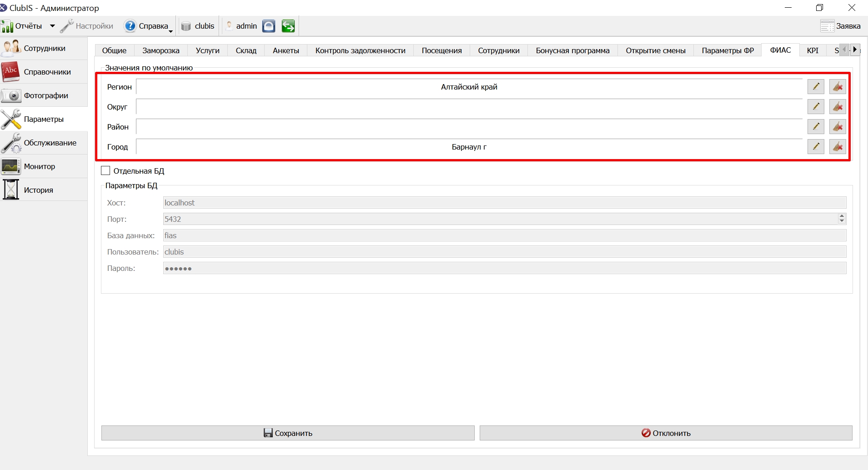Switch to the Посещения tab
Image resolution: width=868 pixels, height=470 pixels.
click(x=442, y=50)
